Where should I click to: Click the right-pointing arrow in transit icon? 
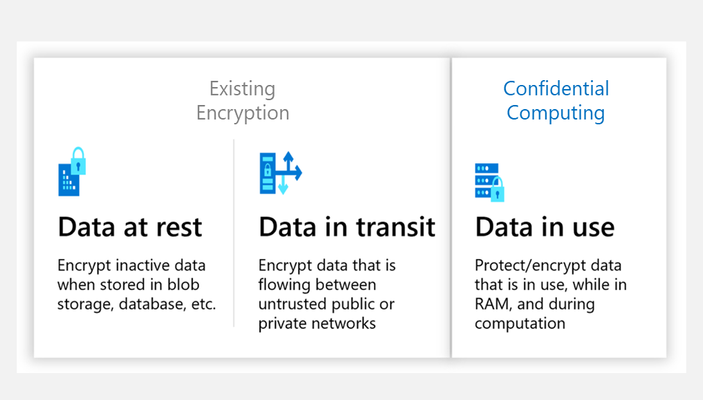click(x=294, y=173)
